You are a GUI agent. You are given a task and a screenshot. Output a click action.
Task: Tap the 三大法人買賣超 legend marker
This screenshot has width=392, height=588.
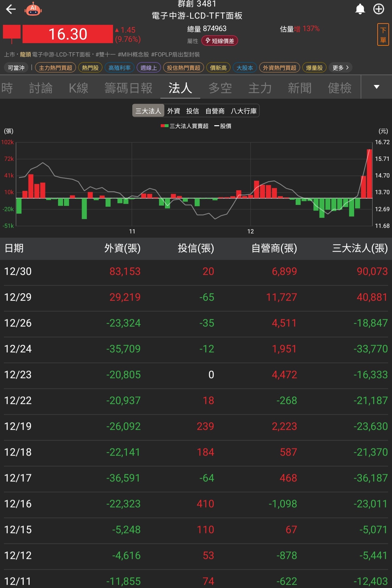click(x=164, y=126)
